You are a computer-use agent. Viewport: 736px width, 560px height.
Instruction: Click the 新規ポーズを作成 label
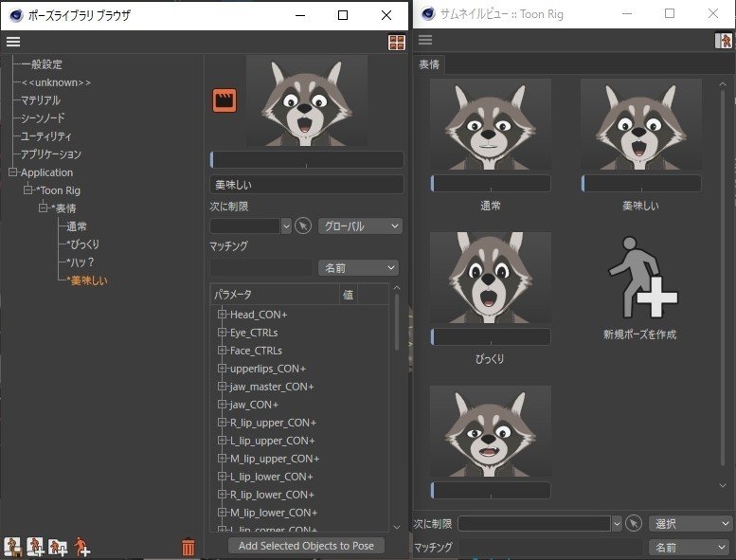click(639, 334)
